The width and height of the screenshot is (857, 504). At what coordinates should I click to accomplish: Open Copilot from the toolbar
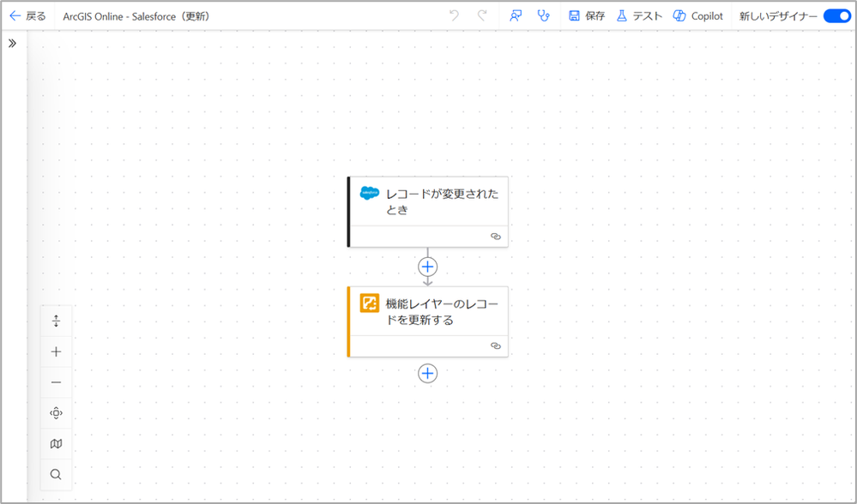[x=697, y=15]
